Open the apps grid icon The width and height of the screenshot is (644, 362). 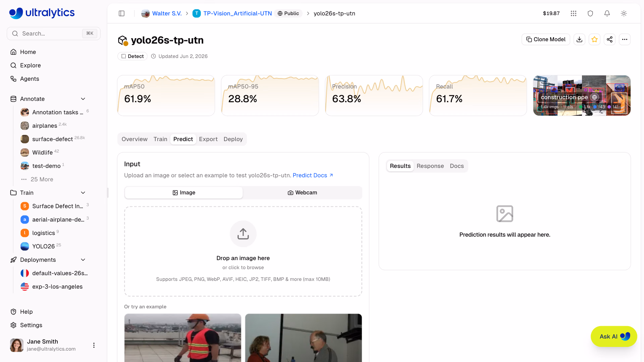(x=574, y=13)
